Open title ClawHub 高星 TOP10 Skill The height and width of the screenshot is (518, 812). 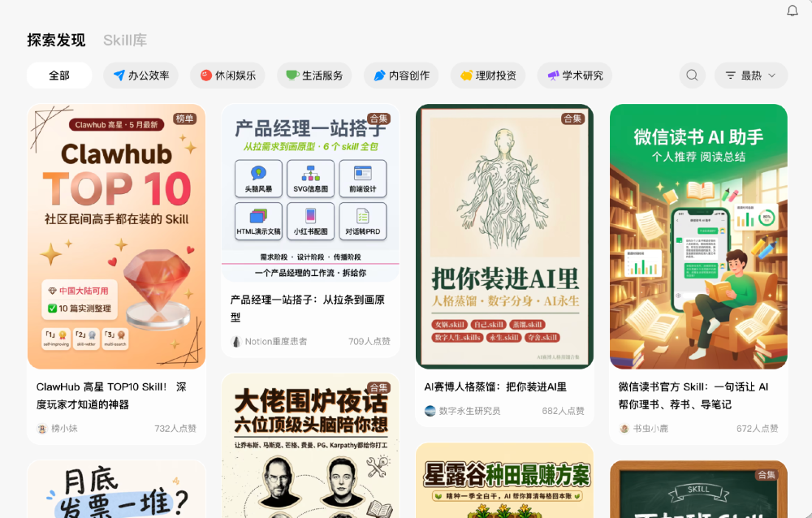coord(111,395)
